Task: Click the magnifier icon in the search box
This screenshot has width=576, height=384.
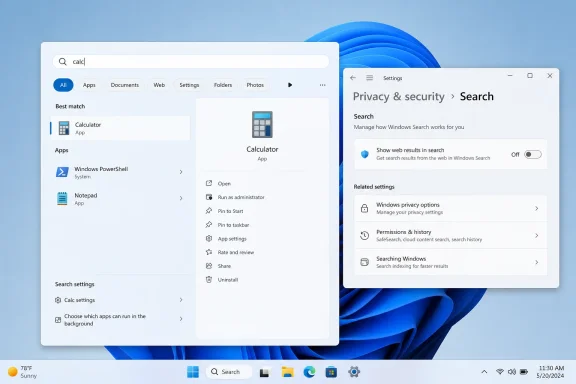Action: [x=63, y=61]
